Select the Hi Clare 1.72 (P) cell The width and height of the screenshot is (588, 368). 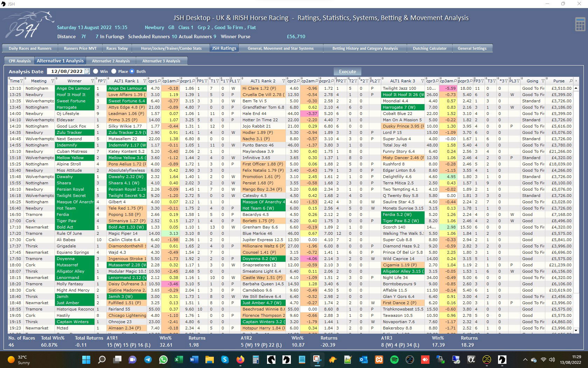click(264, 88)
